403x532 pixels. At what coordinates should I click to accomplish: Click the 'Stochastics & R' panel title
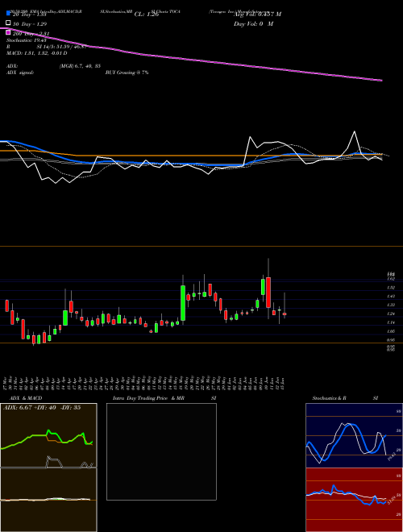pyautogui.click(x=330, y=398)
